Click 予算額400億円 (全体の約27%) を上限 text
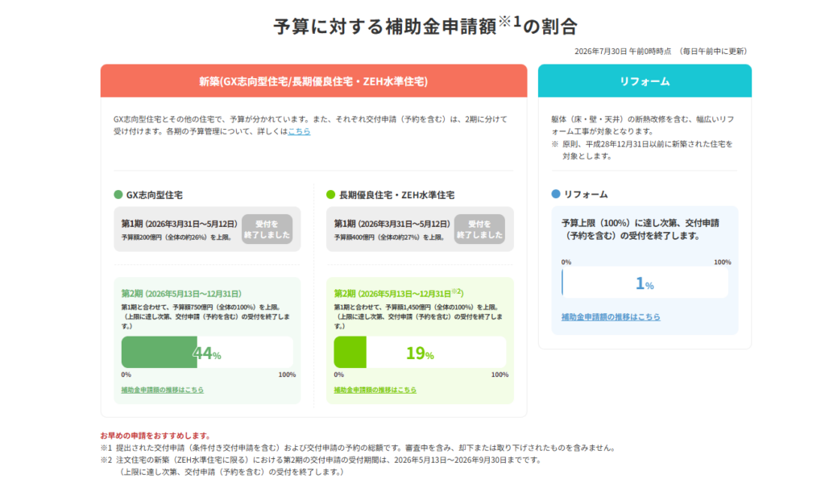 (x=389, y=238)
